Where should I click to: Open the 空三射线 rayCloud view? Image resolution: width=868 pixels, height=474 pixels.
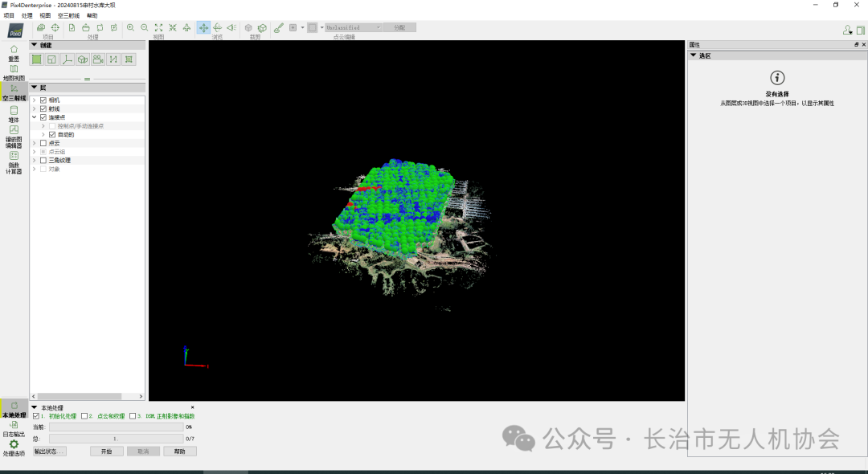tap(14, 92)
